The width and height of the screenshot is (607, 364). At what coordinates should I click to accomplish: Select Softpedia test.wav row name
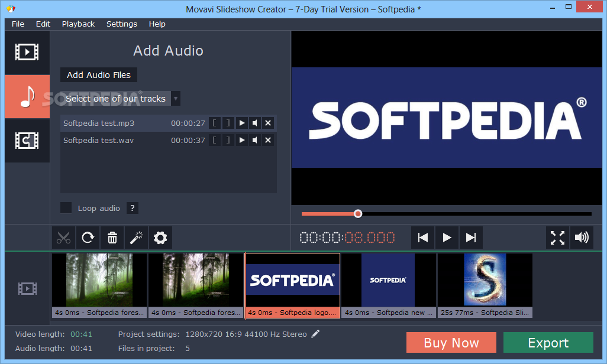point(98,140)
